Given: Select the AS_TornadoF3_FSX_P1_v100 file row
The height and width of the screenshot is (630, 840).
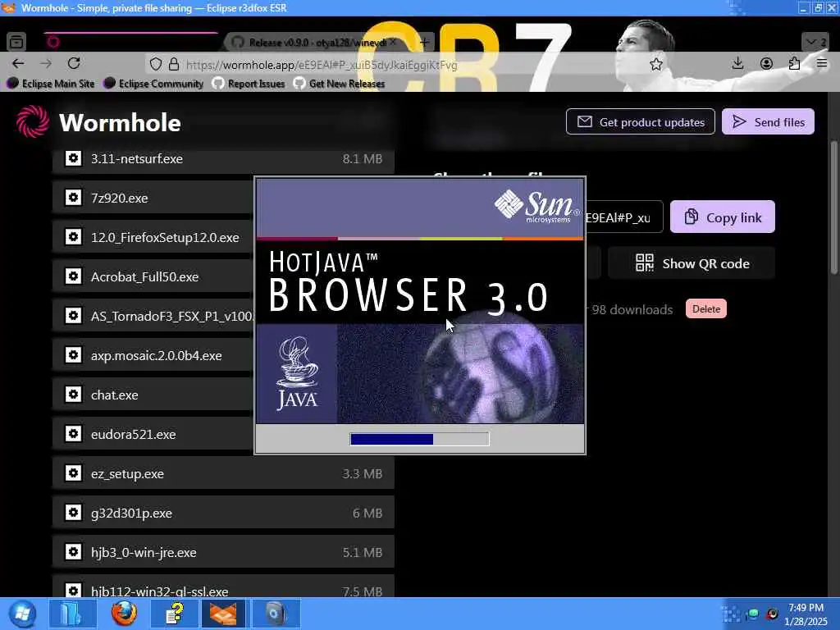Looking at the screenshot, I should [153, 316].
